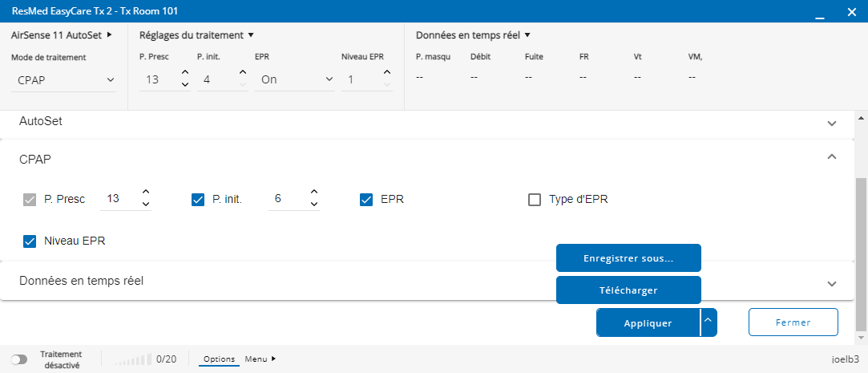Viewport: 868px width, 373px height.
Task: Decrease P. init. in CPAP section
Action: coord(314,204)
